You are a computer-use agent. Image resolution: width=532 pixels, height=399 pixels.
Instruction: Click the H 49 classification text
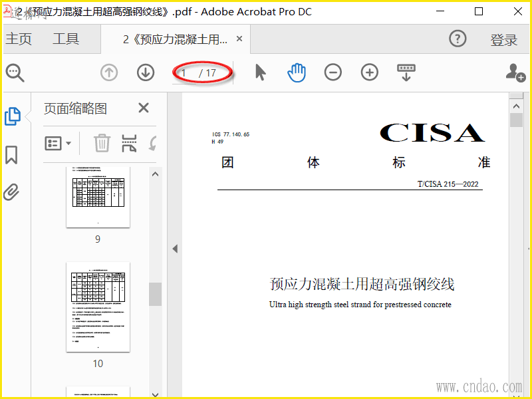coord(217,142)
